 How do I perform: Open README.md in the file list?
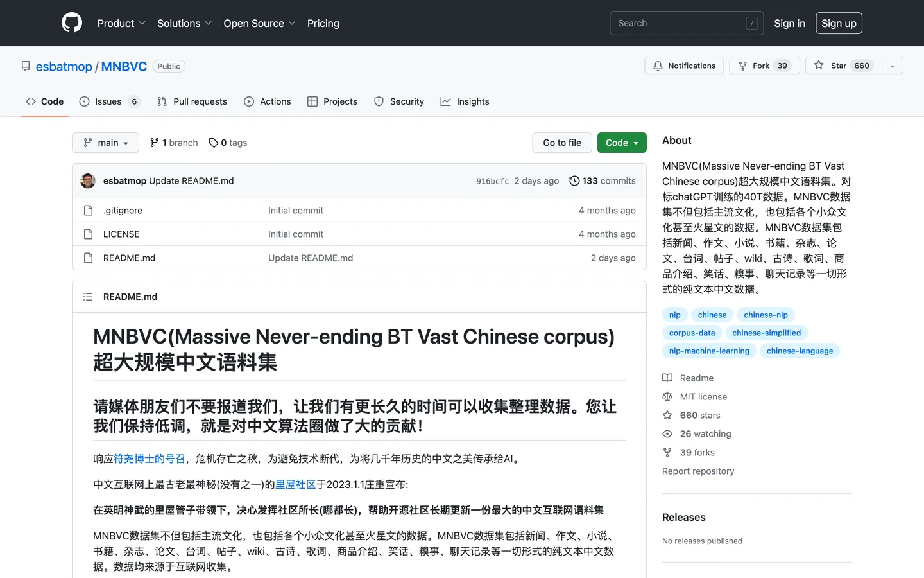pyautogui.click(x=129, y=258)
